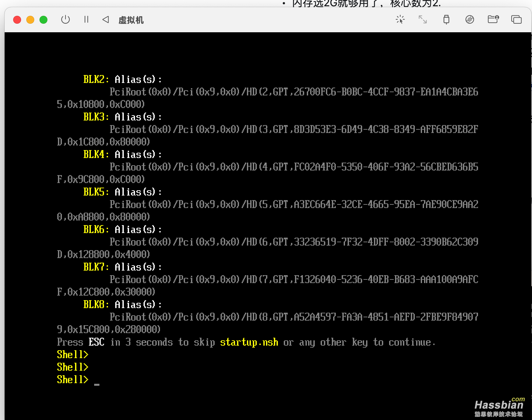Close the virtual machine window

[x=17, y=20]
